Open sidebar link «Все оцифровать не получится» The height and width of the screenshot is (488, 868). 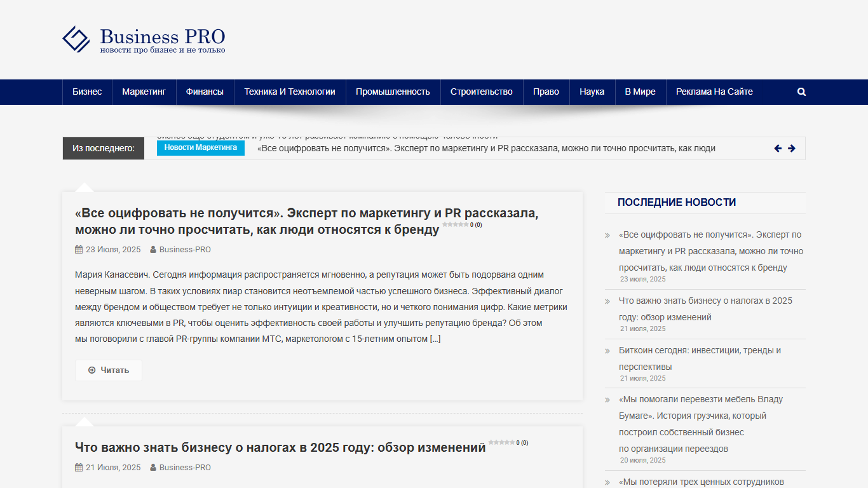click(711, 251)
